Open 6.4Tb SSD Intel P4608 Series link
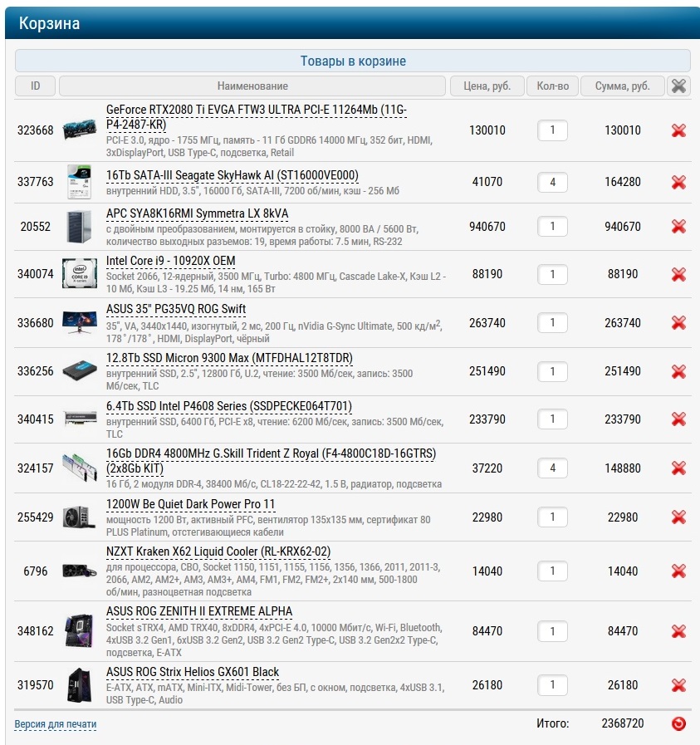The width and height of the screenshot is (700, 745). 229,406
